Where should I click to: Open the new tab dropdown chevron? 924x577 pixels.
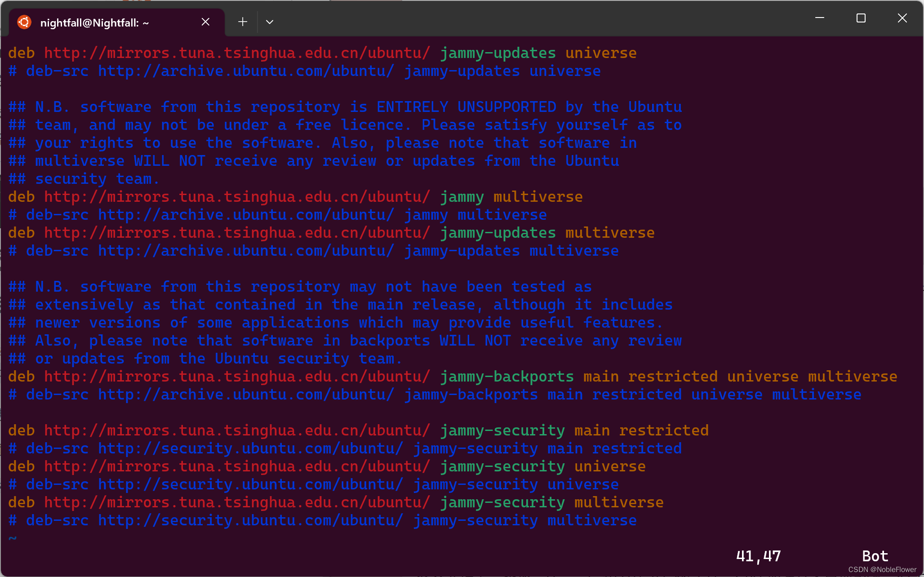tap(270, 22)
